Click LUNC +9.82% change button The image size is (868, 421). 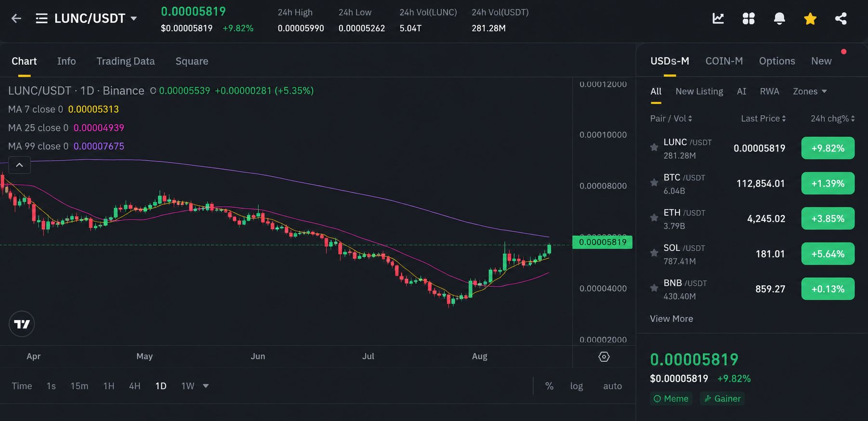(828, 148)
